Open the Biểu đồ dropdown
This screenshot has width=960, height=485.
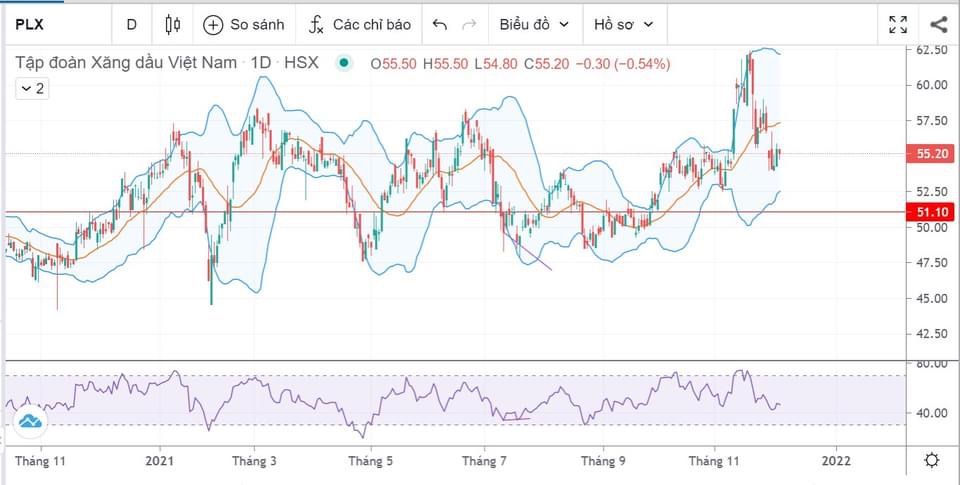click(534, 24)
